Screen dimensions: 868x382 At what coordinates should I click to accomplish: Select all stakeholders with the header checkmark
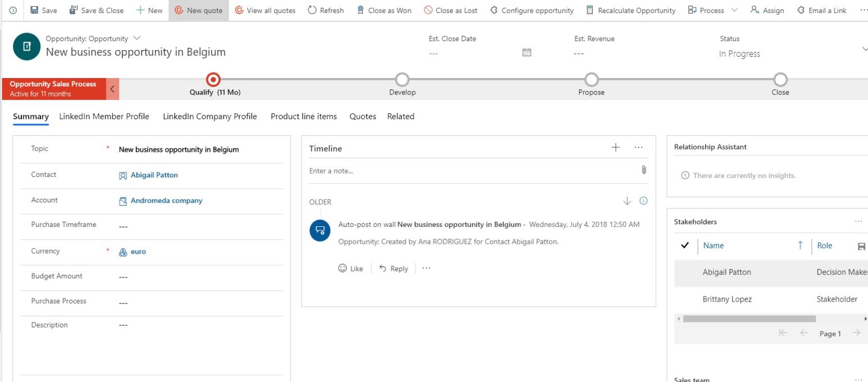[684, 245]
